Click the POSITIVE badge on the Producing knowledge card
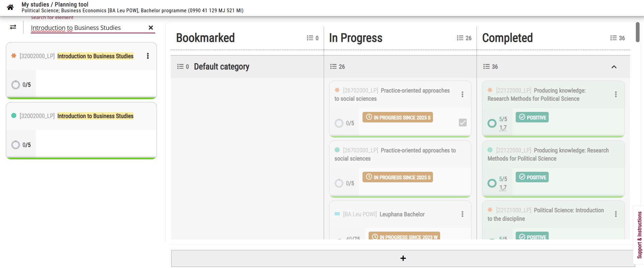Viewport: 644px width, 268px height. [532, 117]
